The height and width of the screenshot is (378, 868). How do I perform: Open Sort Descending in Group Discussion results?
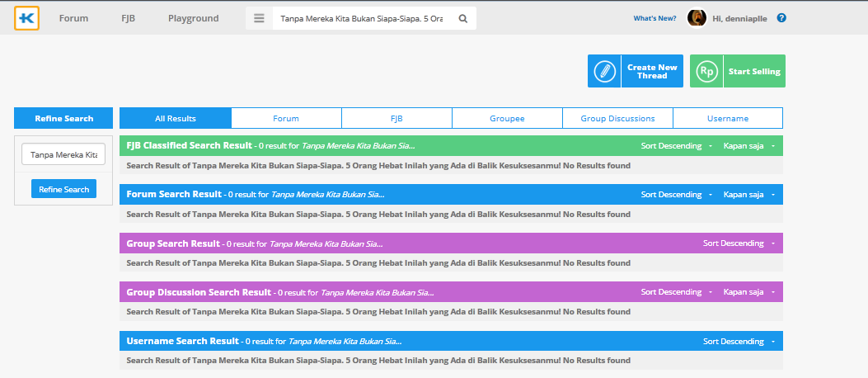676,291
